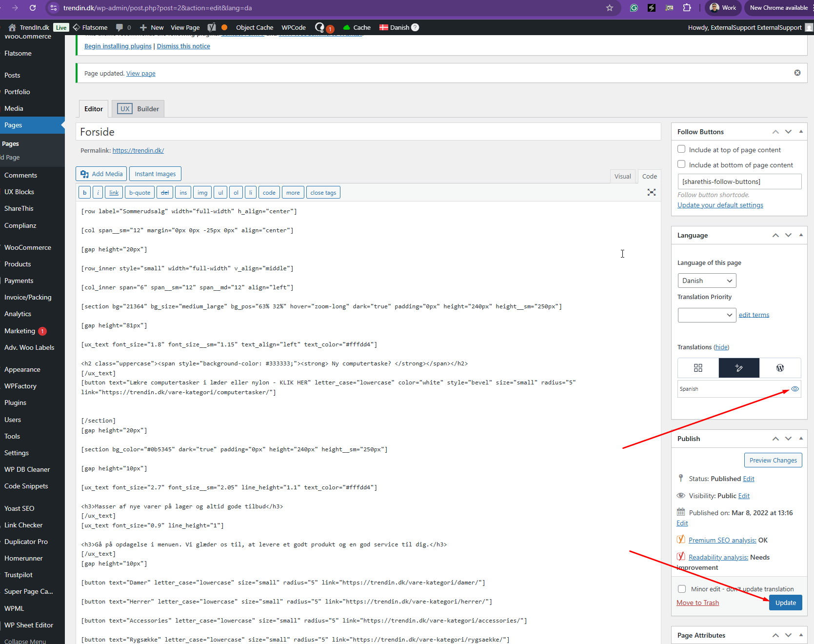The height and width of the screenshot is (644, 814).
Task: Toggle the Spanish translation eye icon
Action: (794, 389)
